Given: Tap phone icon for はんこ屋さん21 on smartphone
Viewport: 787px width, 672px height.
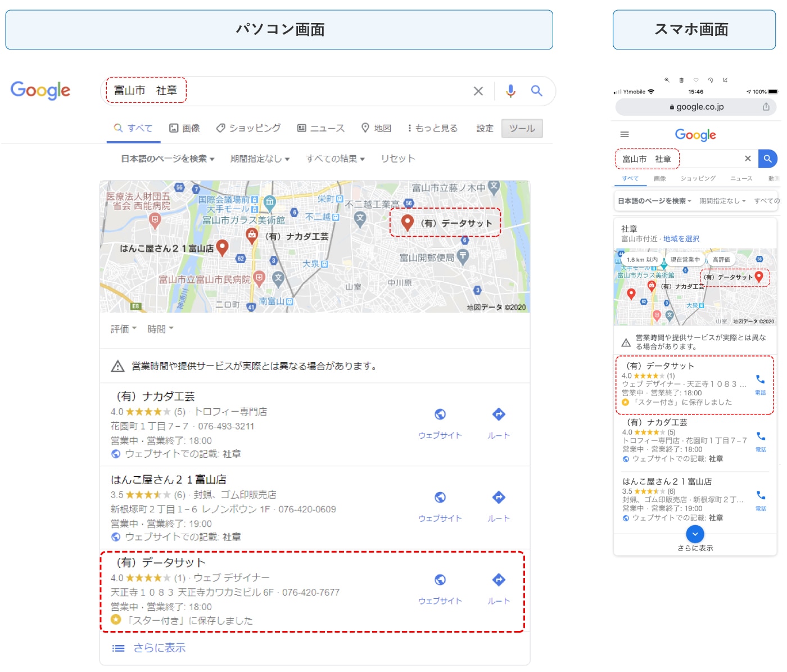Looking at the screenshot, I should click(761, 495).
